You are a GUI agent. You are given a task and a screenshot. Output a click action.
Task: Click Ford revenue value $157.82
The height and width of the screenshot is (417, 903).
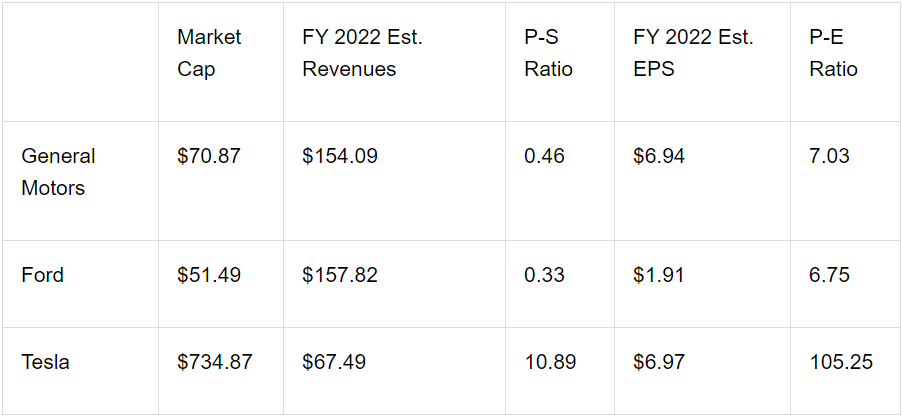tap(340, 275)
